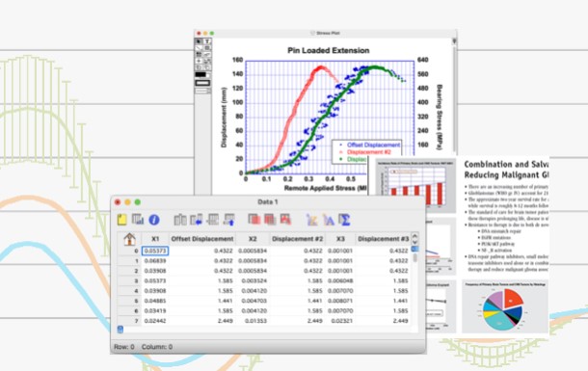Click the expand data window icon at bottom left

tap(120, 330)
